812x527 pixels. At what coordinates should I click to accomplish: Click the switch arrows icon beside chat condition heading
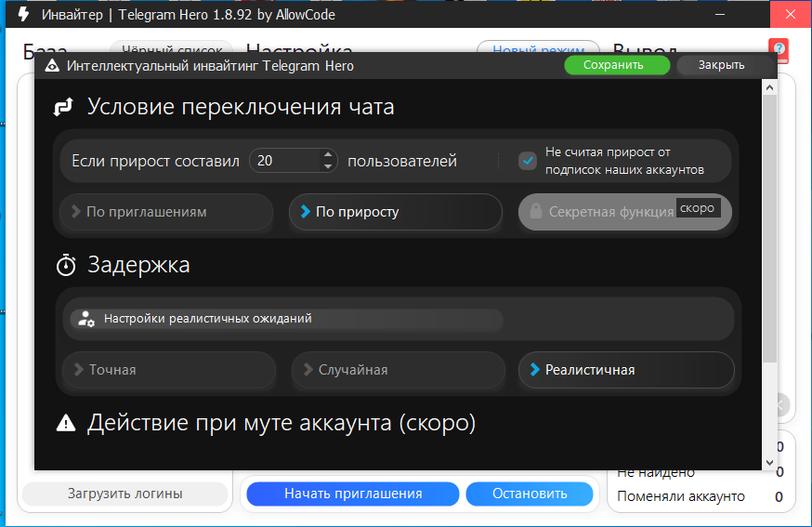64,107
